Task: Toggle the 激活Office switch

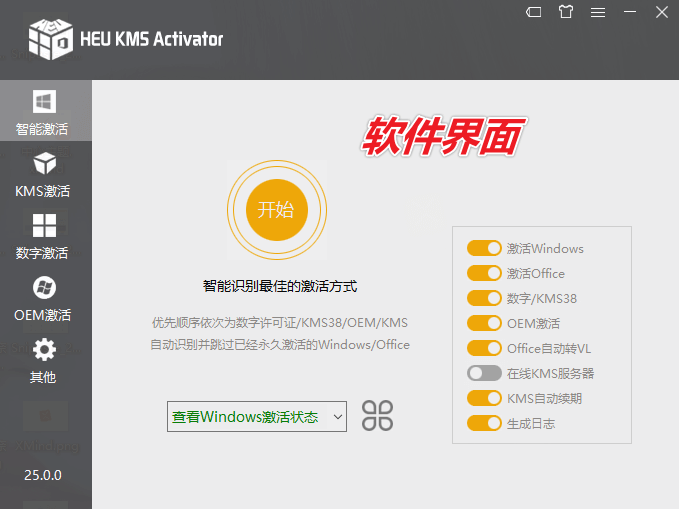Action: click(x=484, y=273)
